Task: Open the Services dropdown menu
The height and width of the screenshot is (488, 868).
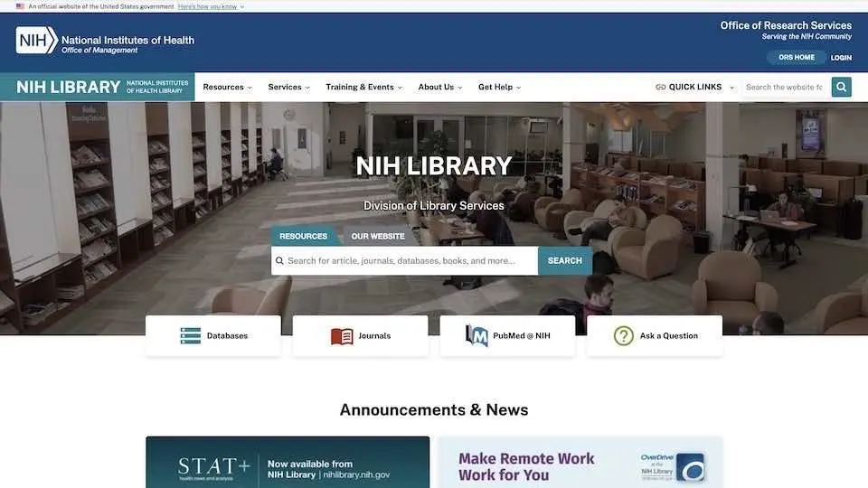Action: (288, 88)
